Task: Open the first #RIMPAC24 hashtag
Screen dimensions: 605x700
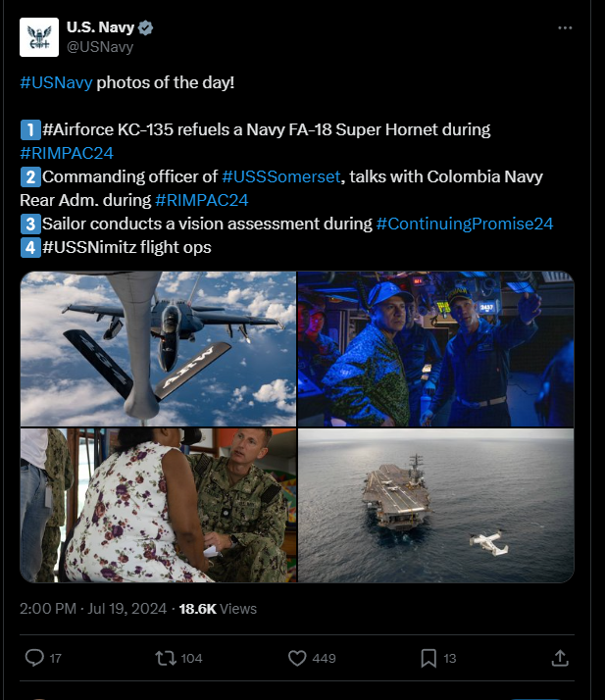Action: click(x=67, y=153)
